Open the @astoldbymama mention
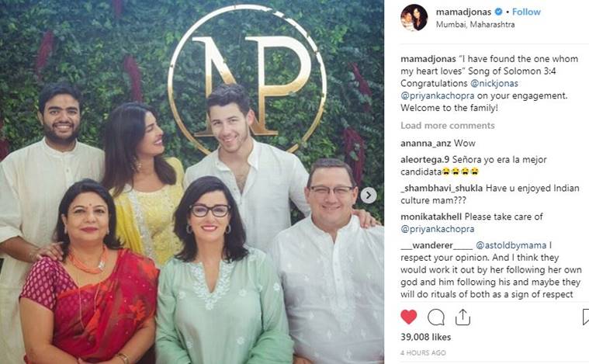589x364 pixels. coord(511,245)
